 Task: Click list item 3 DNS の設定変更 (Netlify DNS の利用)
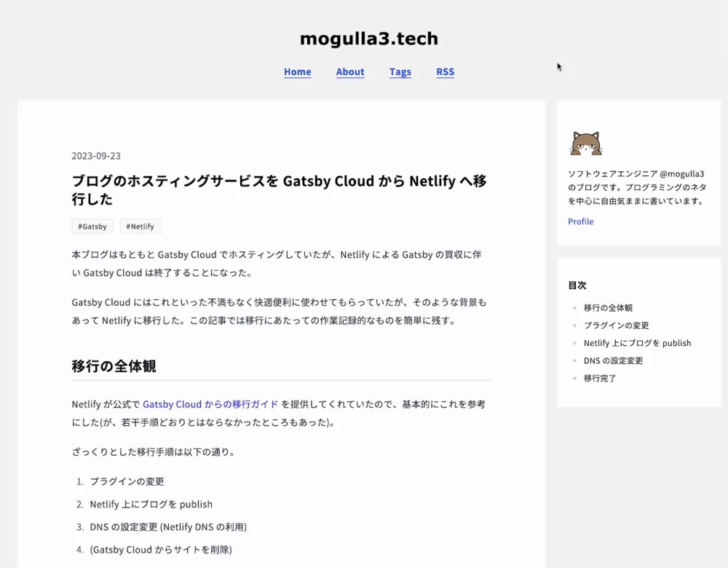[168, 527]
